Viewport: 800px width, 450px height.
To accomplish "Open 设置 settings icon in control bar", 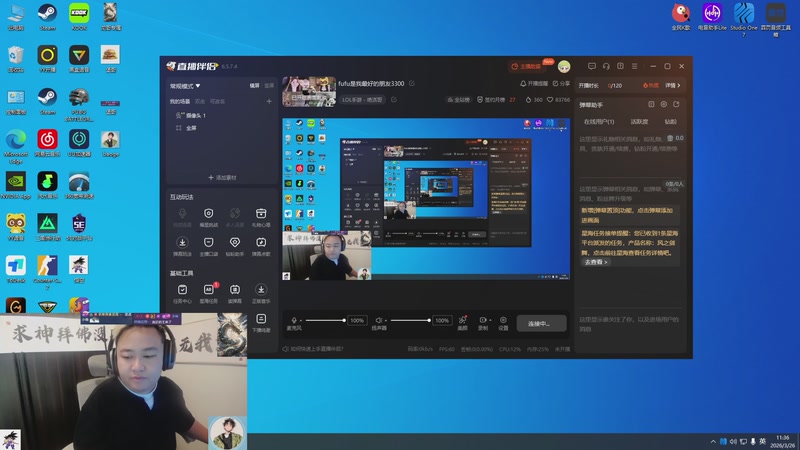I will tap(503, 322).
